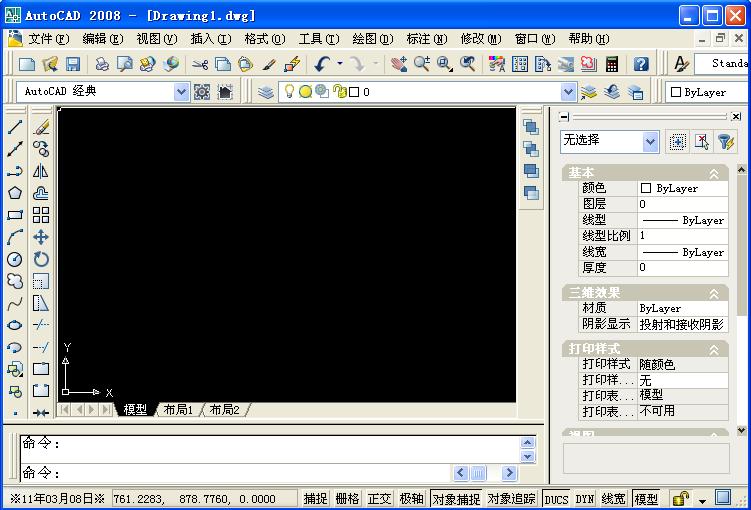Image resolution: width=751 pixels, height=510 pixels.
Task: Select the Offset modify tool
Action: pyautogui.click(x=41, y=193)
